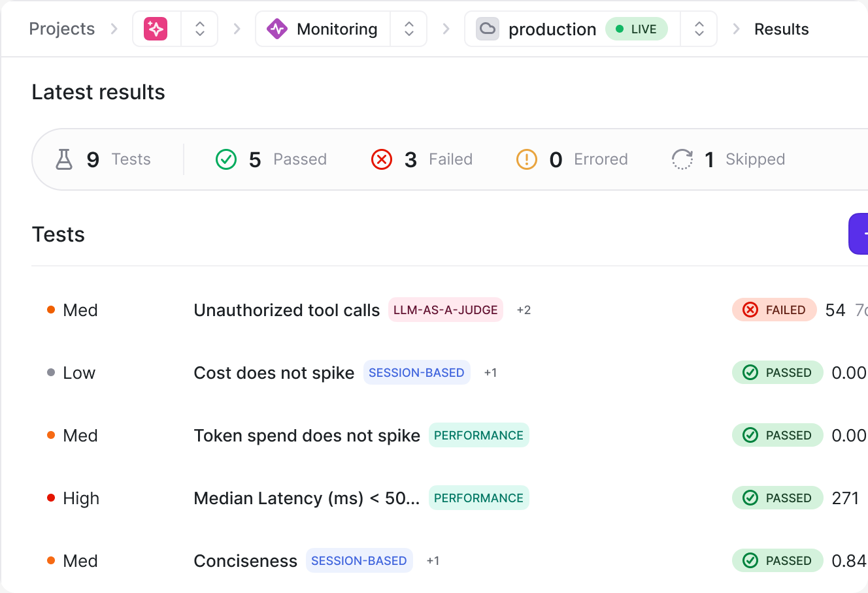Open the production environment switcher arrows
This screenshot has width=868, height=593.
pyautogui.click(x=699, y=29)
